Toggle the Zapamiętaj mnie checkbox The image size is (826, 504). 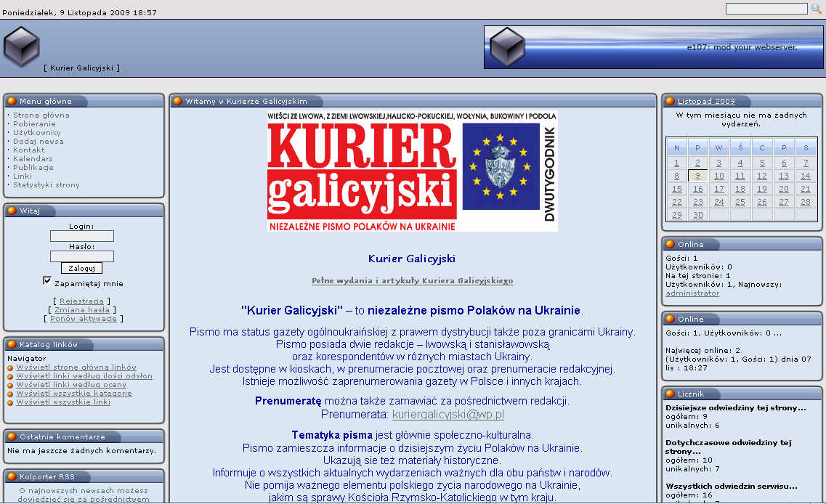coord(47,281)
